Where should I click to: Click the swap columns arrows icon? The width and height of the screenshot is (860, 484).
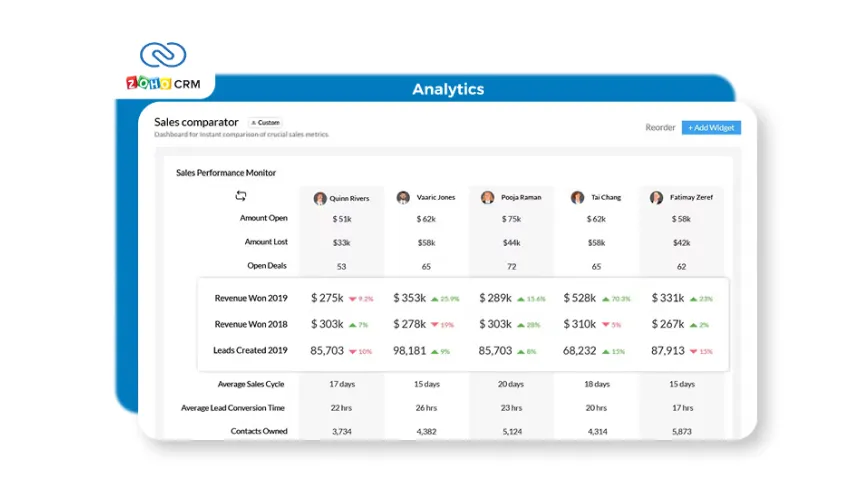pos(240,196)
